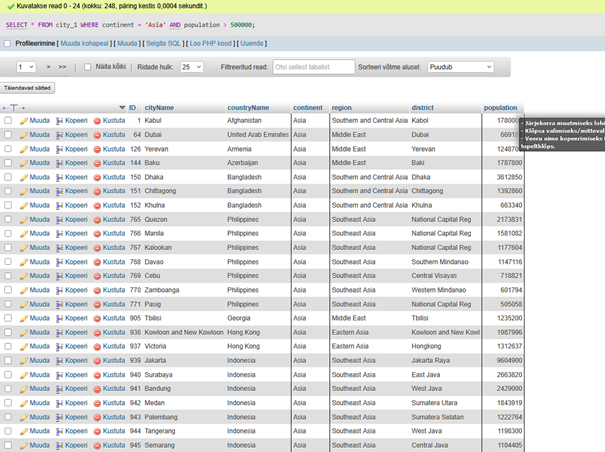
Task: Click the red delete icon for Jakarta
Action: point(97,359)
